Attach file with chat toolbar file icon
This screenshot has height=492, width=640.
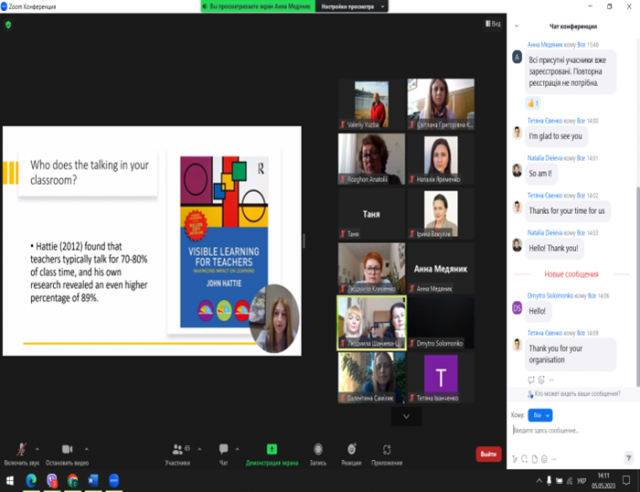point(534,459)
